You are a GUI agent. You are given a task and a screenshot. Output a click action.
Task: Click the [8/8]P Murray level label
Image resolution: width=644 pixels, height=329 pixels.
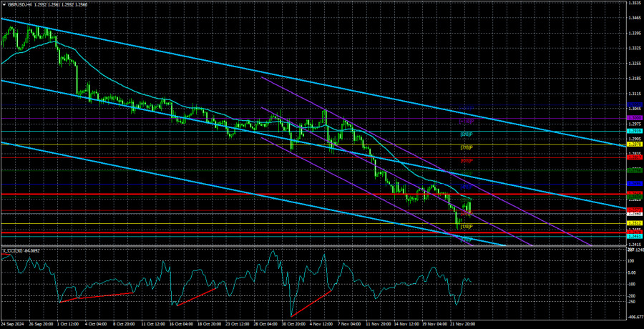click(x=466, y=134)
